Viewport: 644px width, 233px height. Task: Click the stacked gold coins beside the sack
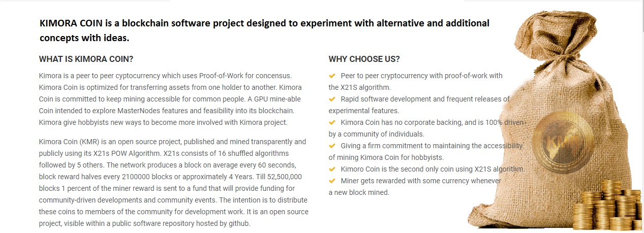[607, 205]
